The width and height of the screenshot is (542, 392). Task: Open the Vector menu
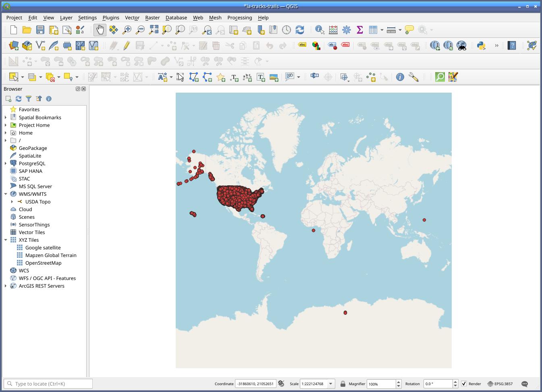(132, 18)
